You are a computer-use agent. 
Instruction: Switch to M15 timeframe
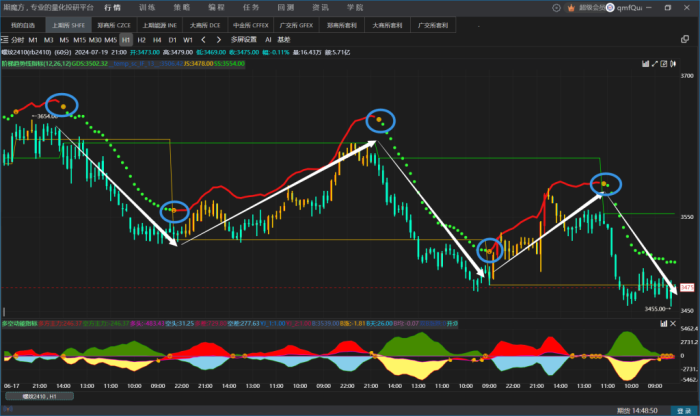point(79,39)
